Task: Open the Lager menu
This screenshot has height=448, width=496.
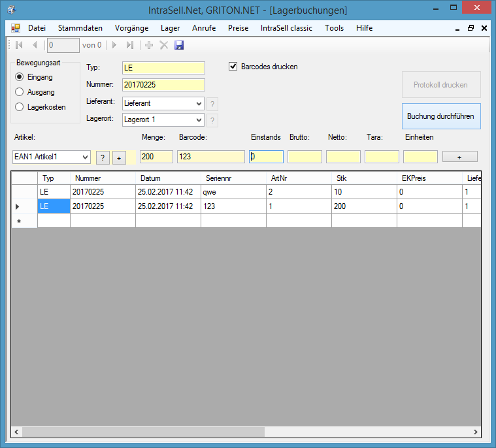Action: 170,28
